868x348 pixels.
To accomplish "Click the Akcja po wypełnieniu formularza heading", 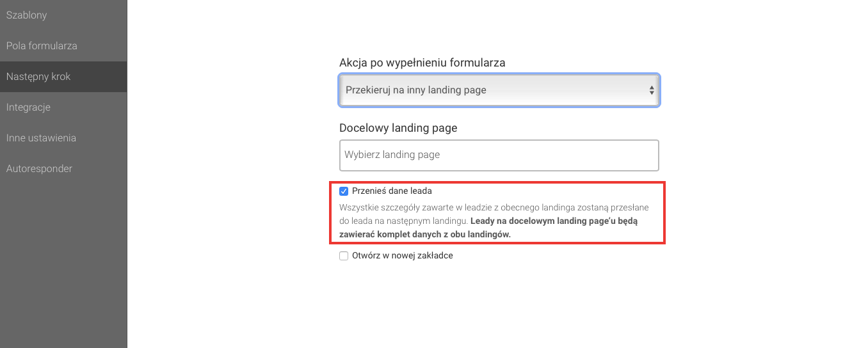I will (422, 63).
